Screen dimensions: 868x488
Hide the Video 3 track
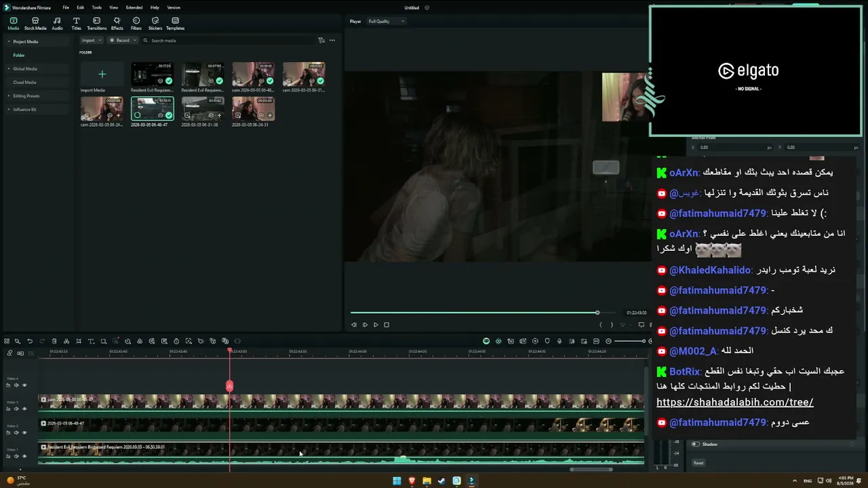tap(24, 409)
